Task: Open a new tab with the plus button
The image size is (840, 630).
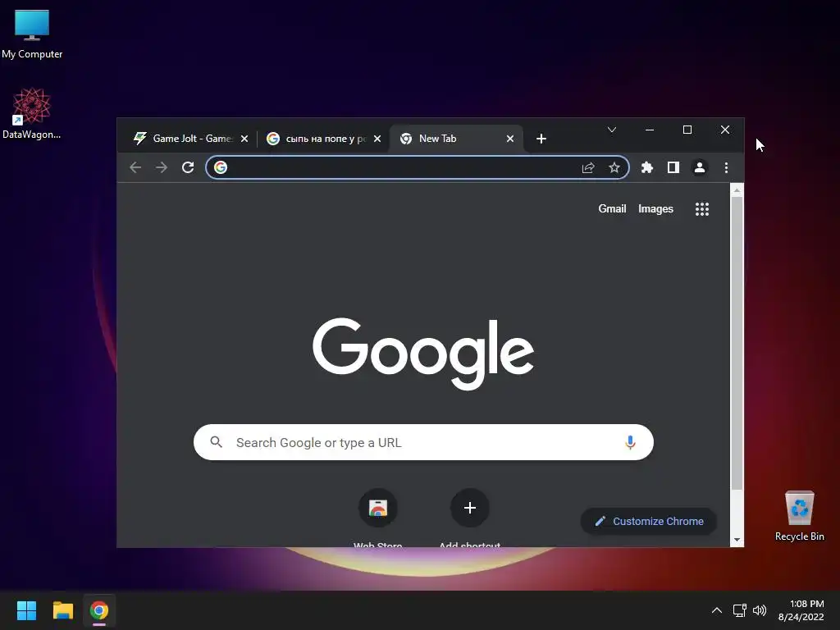Action: point(541,139)
